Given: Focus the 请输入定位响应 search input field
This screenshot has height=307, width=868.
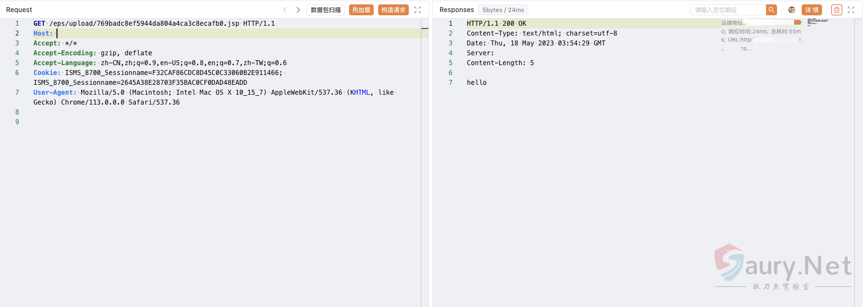Looking at the screenshot, I should 728,10.
